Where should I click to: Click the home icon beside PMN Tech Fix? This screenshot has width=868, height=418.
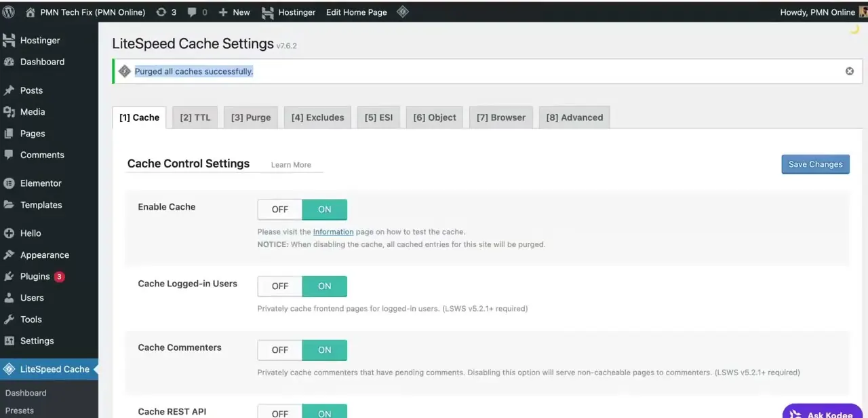(x=30, y=12)
